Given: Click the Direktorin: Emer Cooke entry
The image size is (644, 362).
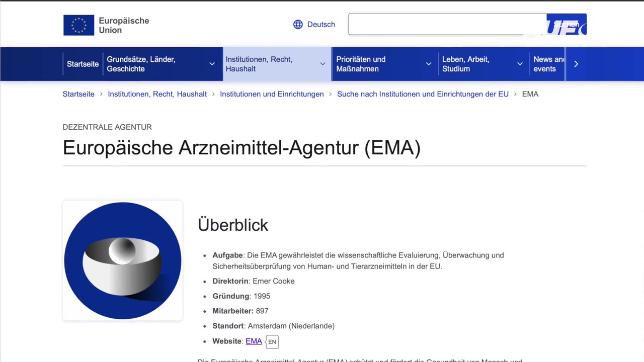Looking at the screenshot, I should 254,281.
